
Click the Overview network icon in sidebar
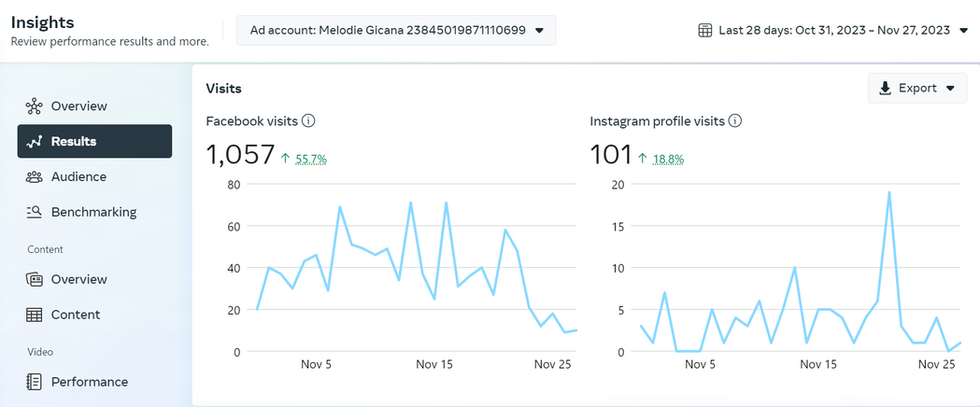coord(34,106)
